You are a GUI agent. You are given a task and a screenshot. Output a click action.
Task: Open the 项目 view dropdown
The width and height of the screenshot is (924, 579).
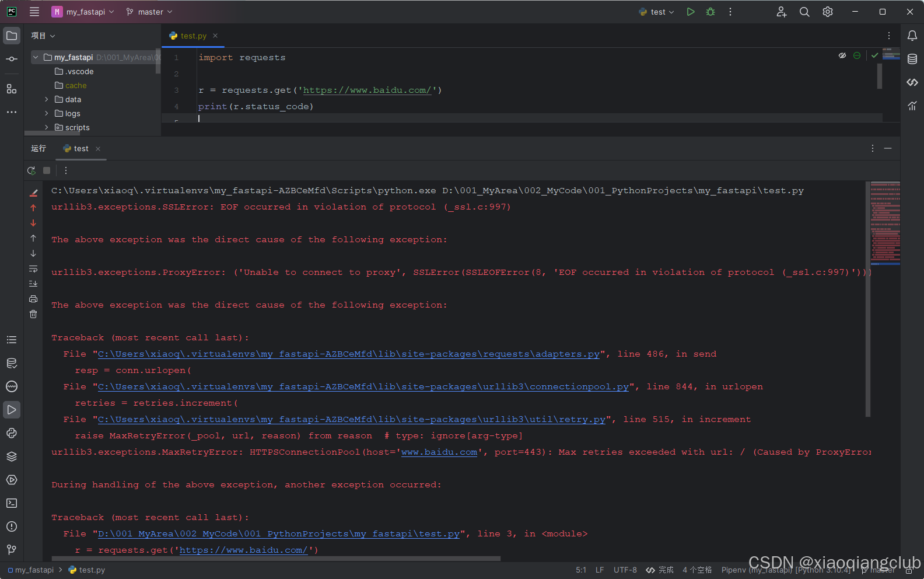43,36
